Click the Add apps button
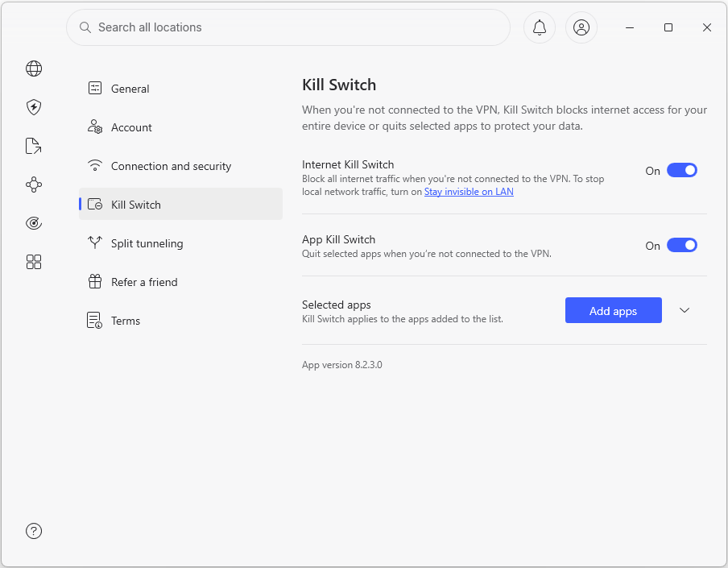 point(614,310)
